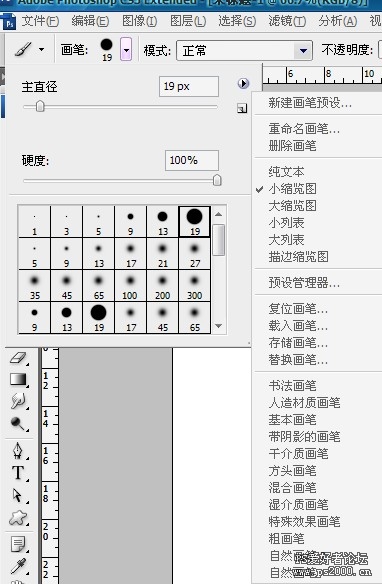The width and height of the screenshot is (382, 584).
Task: Expand tool preset arrow beside brush icon
Action: click(x=42, y=49)
